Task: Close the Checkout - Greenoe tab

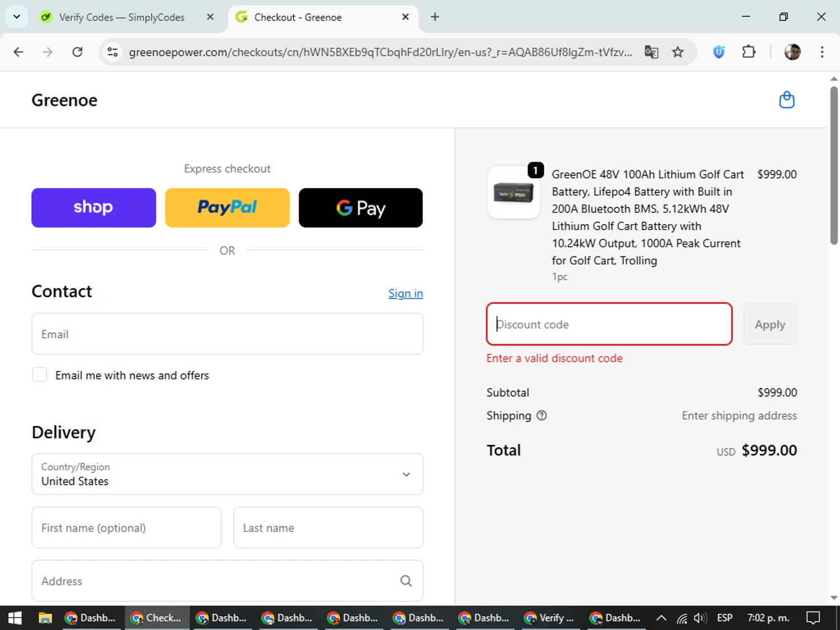Action: pos(405,17)
